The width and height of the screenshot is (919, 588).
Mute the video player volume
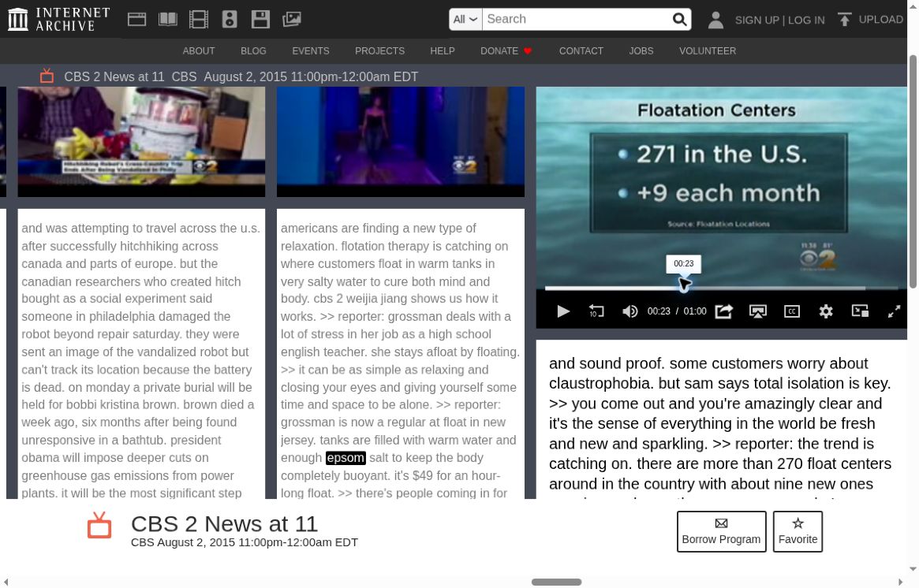629,311
